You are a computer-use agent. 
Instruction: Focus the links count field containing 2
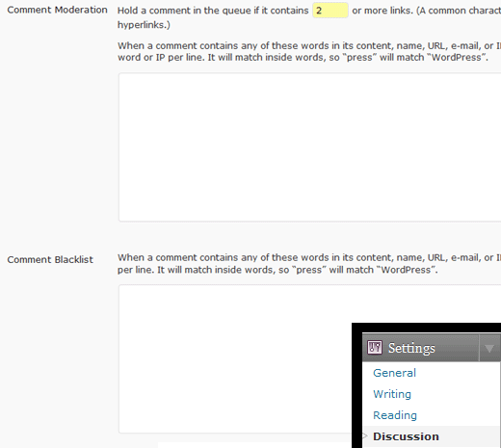(330, 11)
